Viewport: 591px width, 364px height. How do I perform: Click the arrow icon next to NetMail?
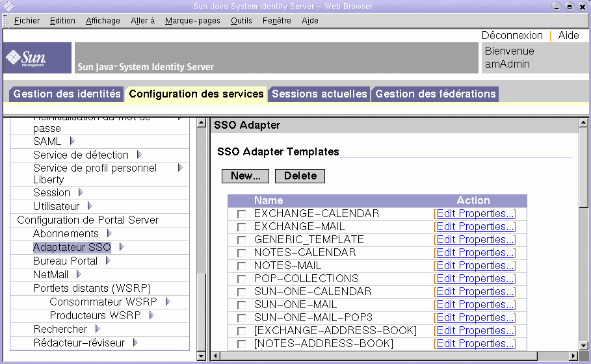(79, 274)
